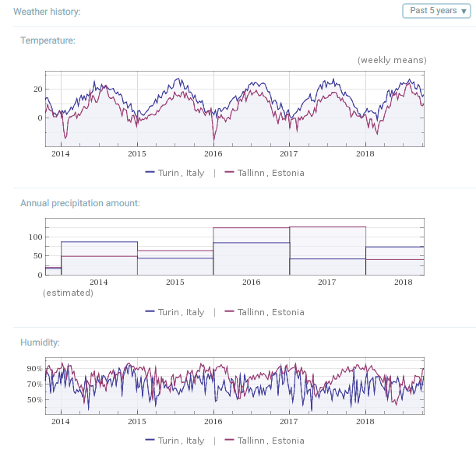
Task: Click 'Turin, Italy' legend text under precipitation chart
Action: coord(182,312)
